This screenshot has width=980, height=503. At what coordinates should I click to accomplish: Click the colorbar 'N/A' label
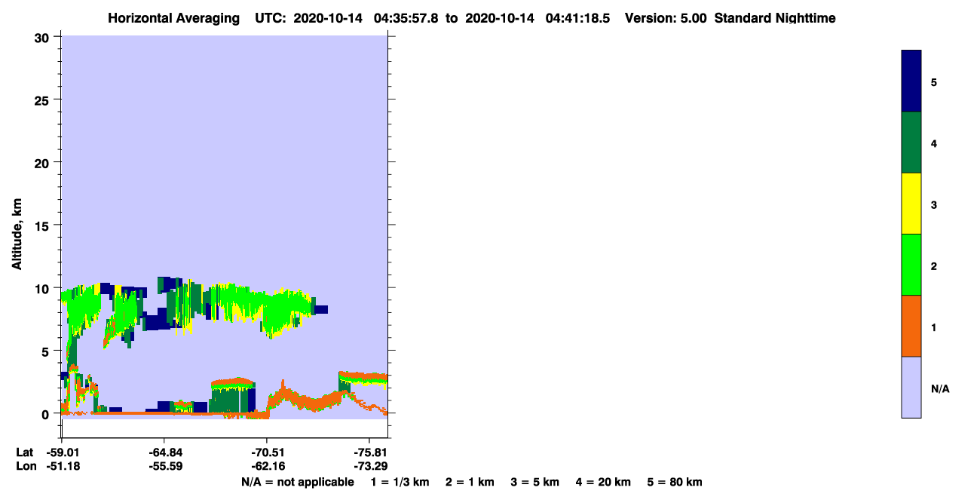point(940,388)
